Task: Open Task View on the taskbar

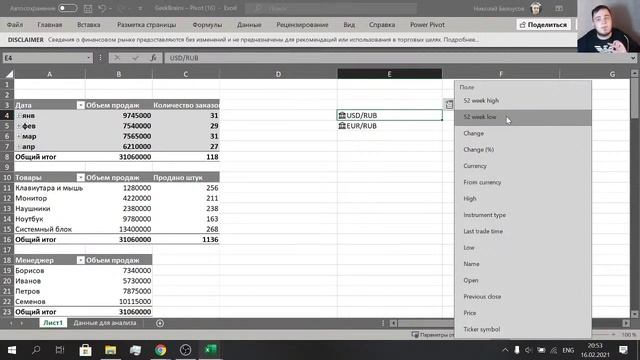Action: tap(60, 350)
